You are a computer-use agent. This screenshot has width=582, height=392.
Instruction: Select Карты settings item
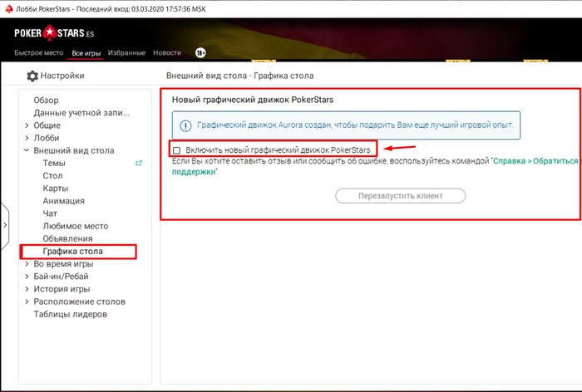56,189
